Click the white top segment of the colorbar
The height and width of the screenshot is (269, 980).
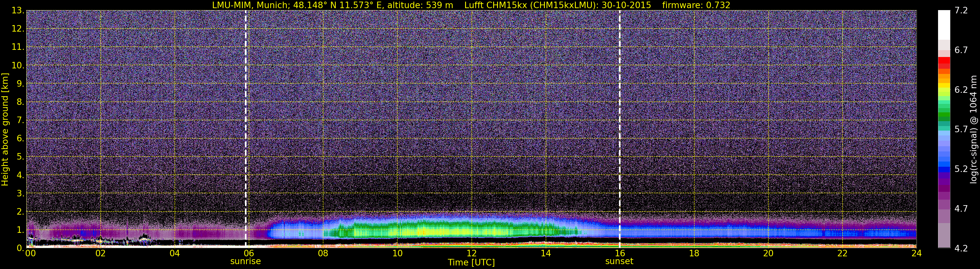(944, 25)
